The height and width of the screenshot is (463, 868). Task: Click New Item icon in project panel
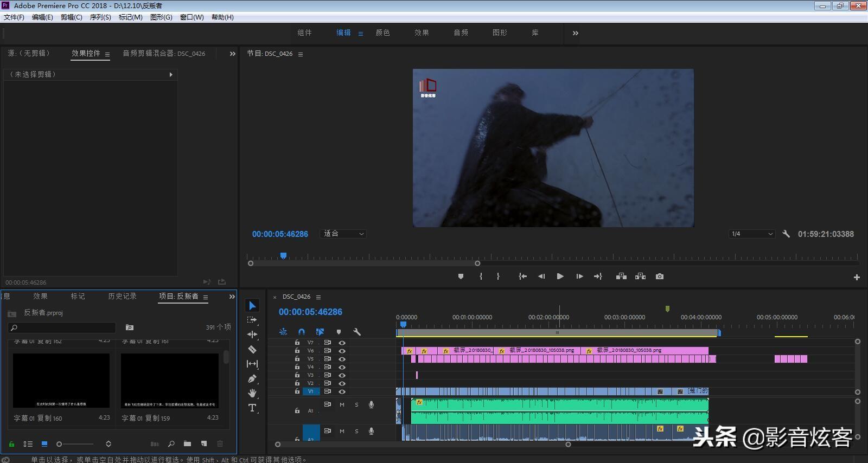click(204, 443)
